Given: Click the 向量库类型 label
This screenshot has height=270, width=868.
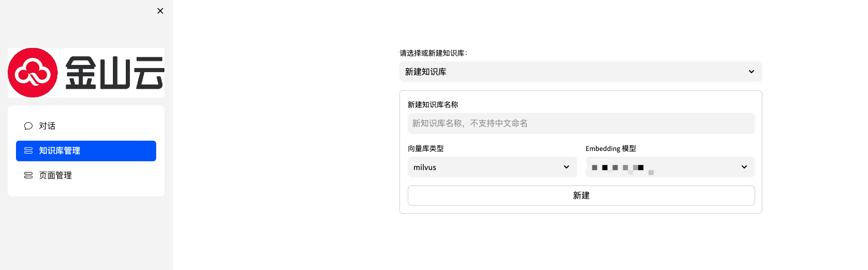Looking at the screenshot, I should 425,148.
